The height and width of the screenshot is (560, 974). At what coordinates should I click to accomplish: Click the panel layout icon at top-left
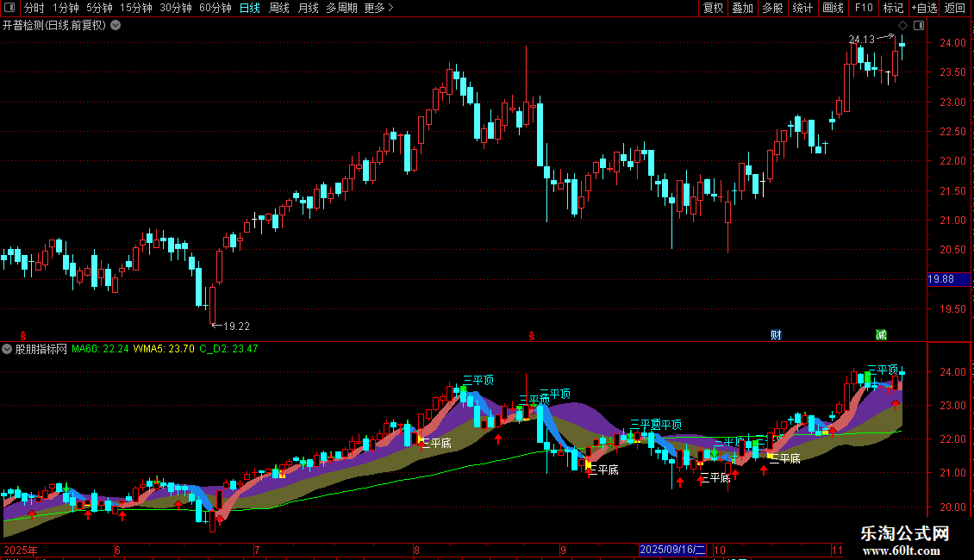(9, 8)
